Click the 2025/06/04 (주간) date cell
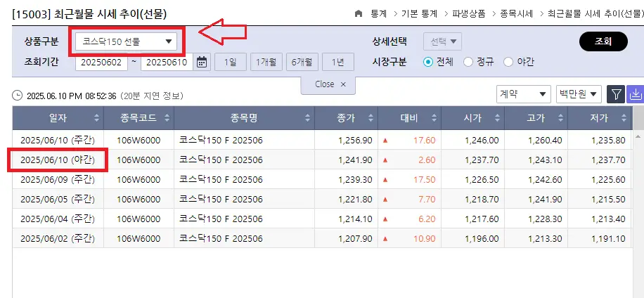The height and width of the screenshot is (298, 644). [58, 219]
